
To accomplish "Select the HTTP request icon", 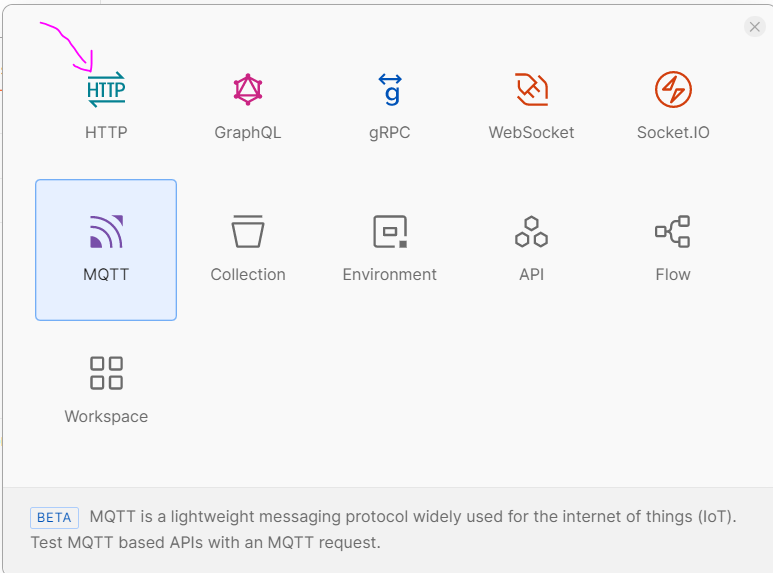I will tap(106, 90).
